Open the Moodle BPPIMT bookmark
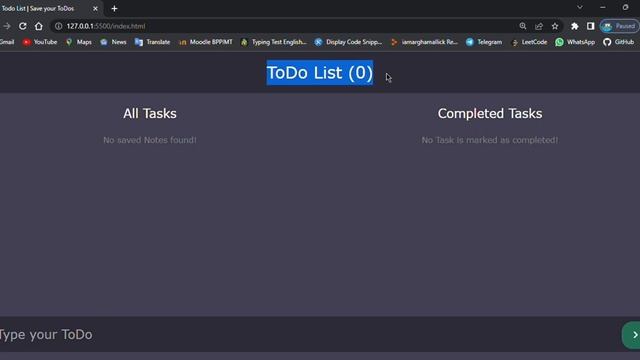Image resolution: width=640 pixels, height=360 pixels. point(206,42)
